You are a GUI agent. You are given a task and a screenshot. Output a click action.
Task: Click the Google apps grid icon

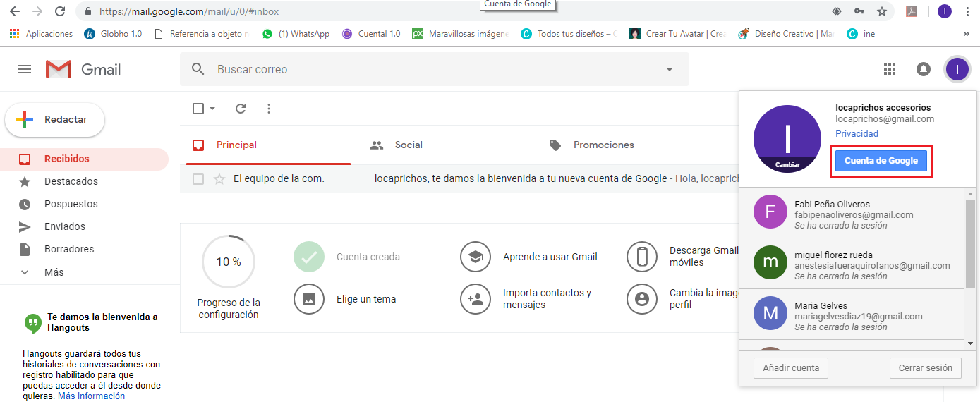point(890,69)
